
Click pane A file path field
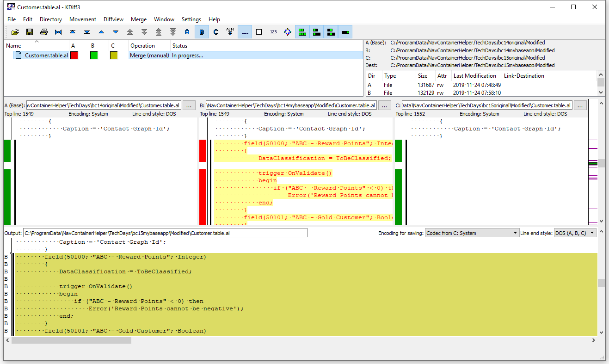click(104, 105)
